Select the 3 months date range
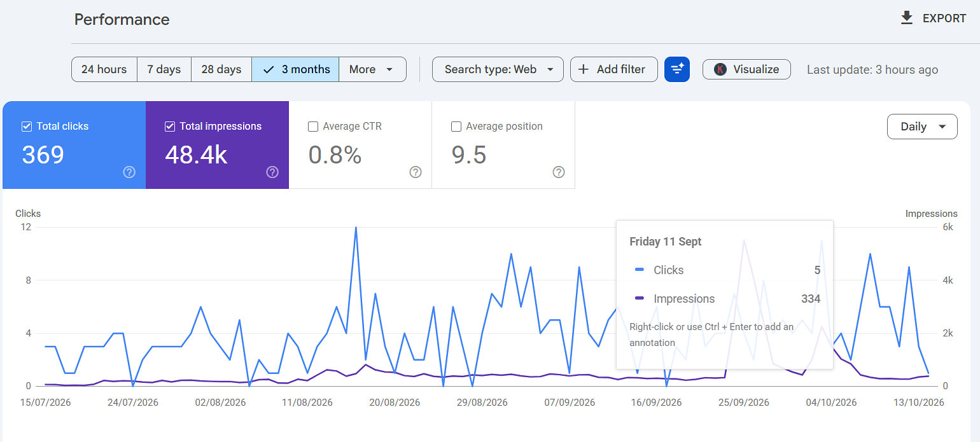Viewport: 980px width, 442px height. 295,69
